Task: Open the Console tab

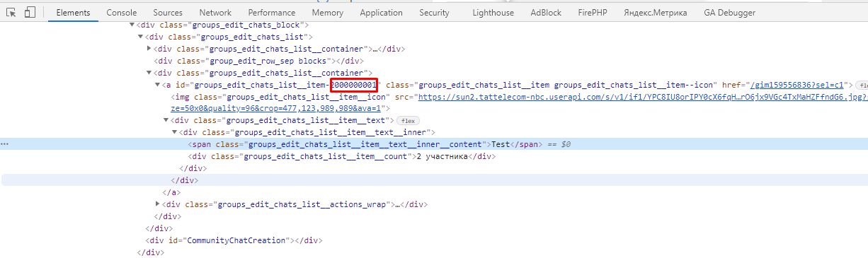Action: [x=122, y=13]
